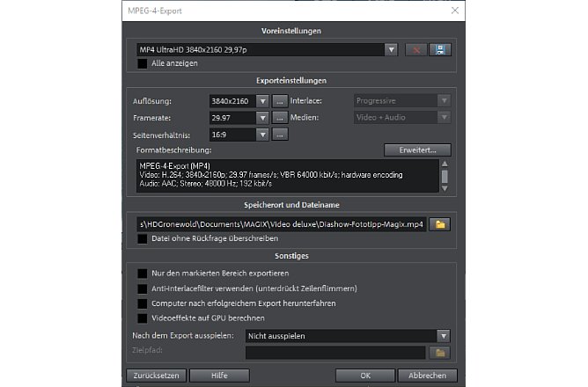Image resolution: width=588 pixels, height=387 pixels.
Task: Check Nur den markierten Bereich exportieren
Action: (143, 274)
